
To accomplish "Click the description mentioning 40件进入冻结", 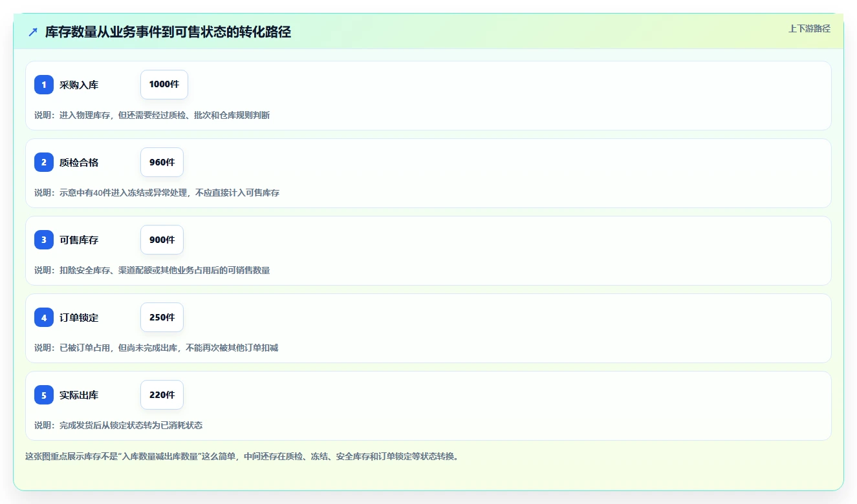I will point(157,193).
